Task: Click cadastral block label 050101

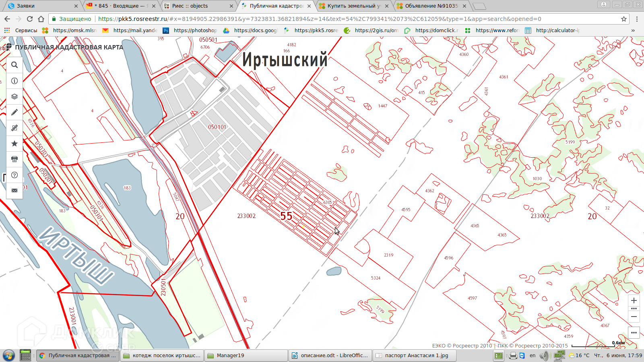Action: pos(217,127)
